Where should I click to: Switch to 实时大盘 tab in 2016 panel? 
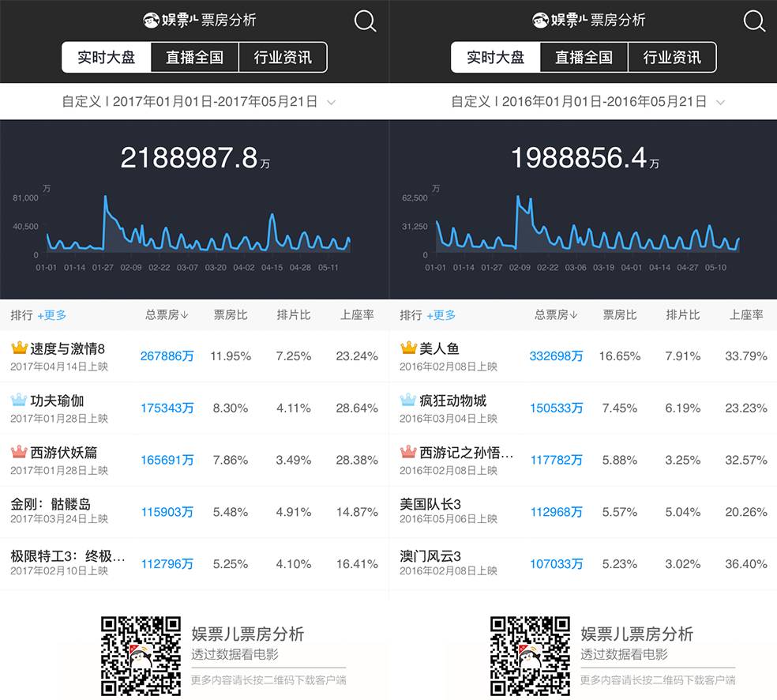pos(496,57)
